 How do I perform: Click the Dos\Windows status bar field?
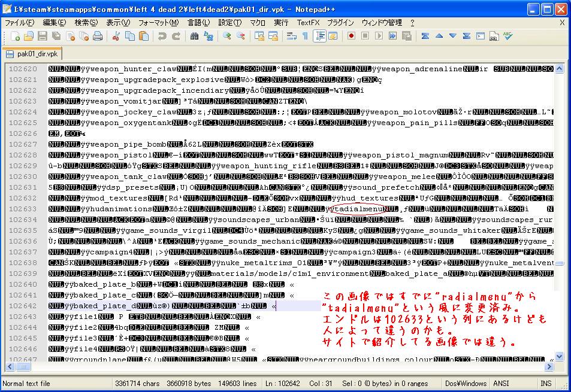click(x=466, y=383)
